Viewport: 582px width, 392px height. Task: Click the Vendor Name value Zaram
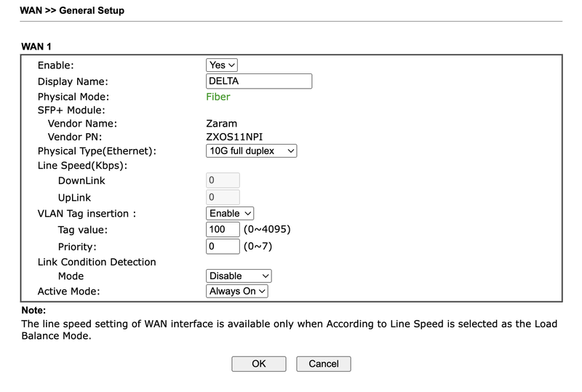[x=222, y=124]
